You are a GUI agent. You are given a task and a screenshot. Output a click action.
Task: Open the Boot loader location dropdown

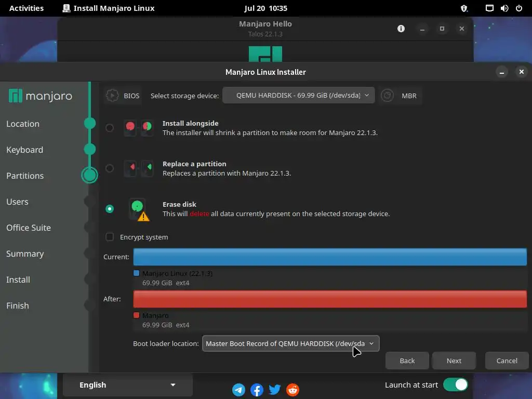pos(291,344)
